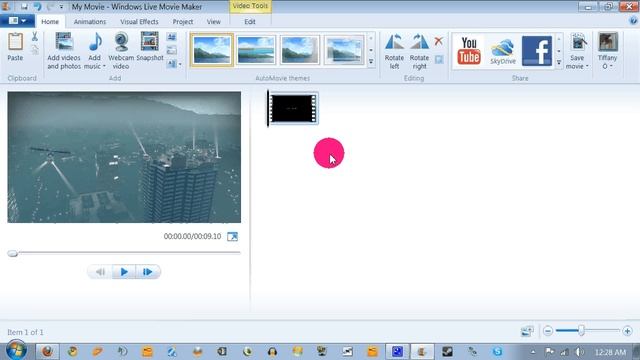Show hidden system tray icons
This screenshot has width=640, height=360.
click(533, 352)
